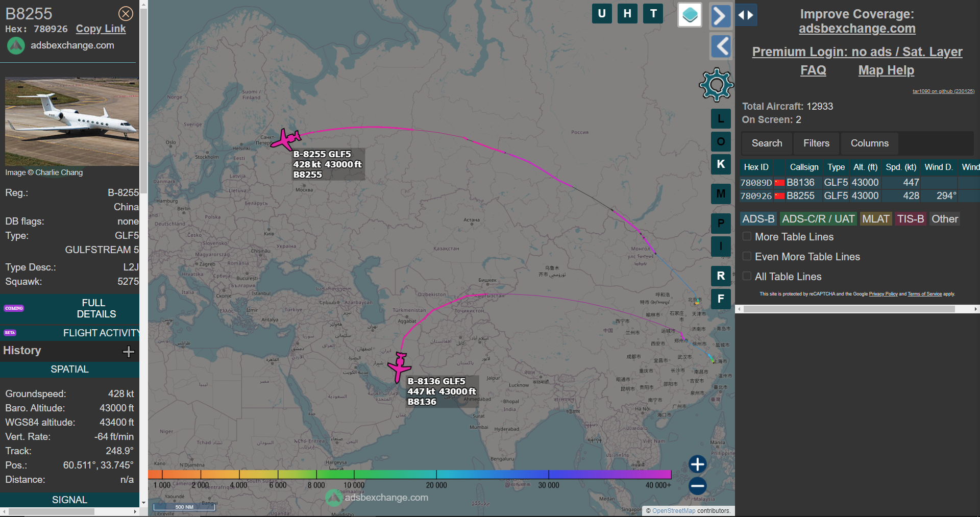Click the info panel horizontal scrollbar
The image size is (980, 517).
pyautogui.click(x=51, y=511)
